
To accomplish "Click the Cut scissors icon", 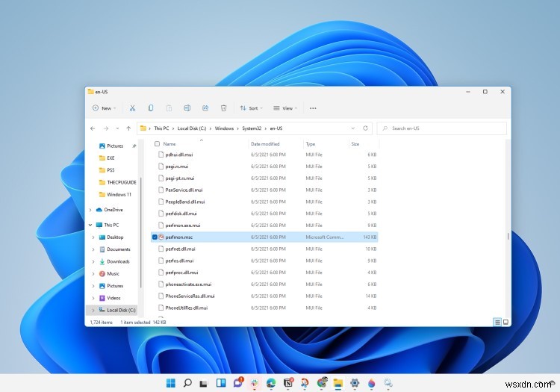I will (x=132, y=108).
